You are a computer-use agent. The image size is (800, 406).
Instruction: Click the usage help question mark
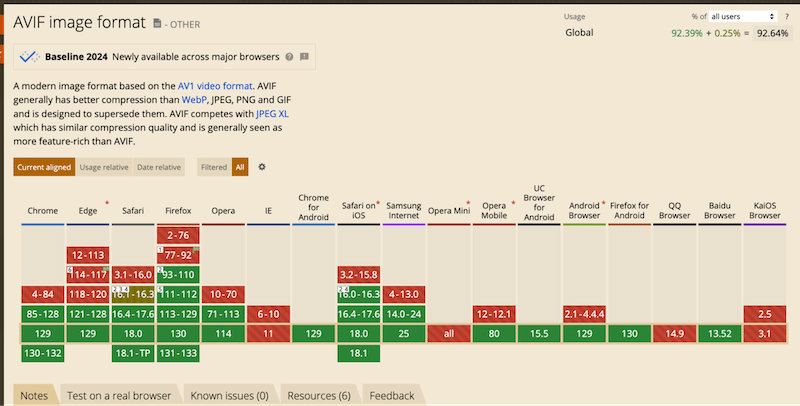tap(787, 16)
